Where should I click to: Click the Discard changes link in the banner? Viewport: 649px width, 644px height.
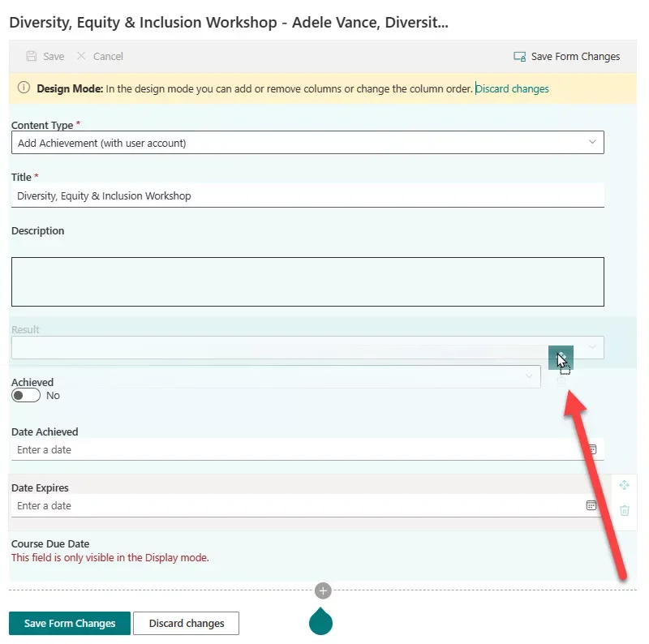click(x=512, y=88)
